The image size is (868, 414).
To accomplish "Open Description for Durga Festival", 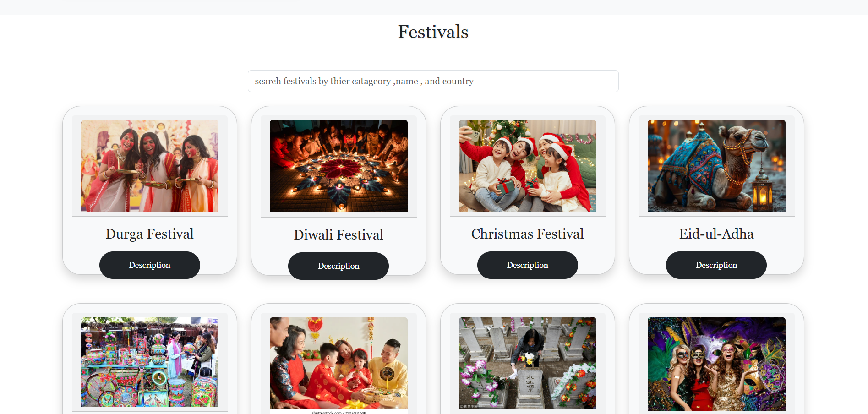I will pyautogui.click(x=150, y=265).
